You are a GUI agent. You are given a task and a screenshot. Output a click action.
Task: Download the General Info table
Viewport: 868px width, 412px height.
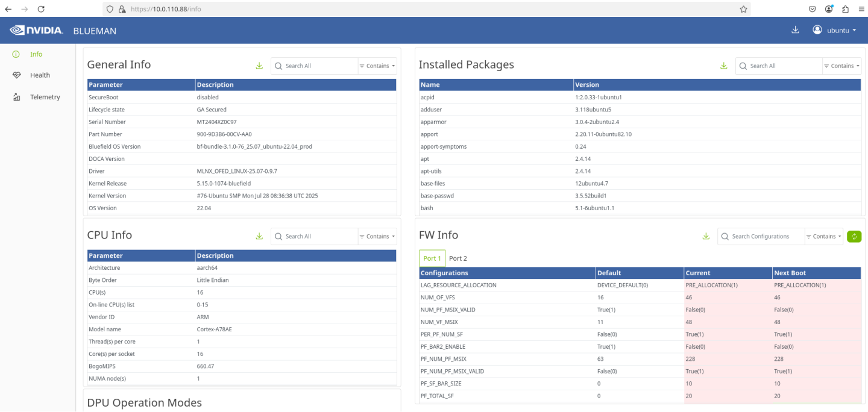tap(259, 65)
